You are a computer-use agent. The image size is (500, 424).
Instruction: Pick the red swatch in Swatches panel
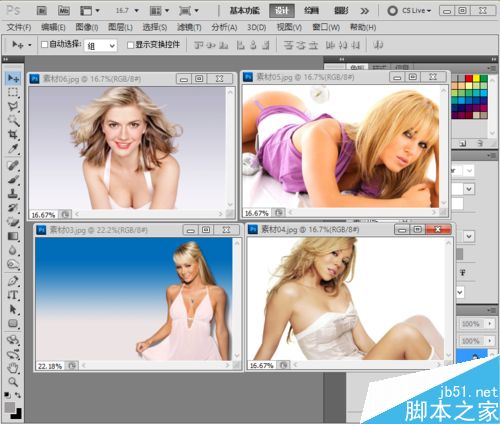[469, 79]
